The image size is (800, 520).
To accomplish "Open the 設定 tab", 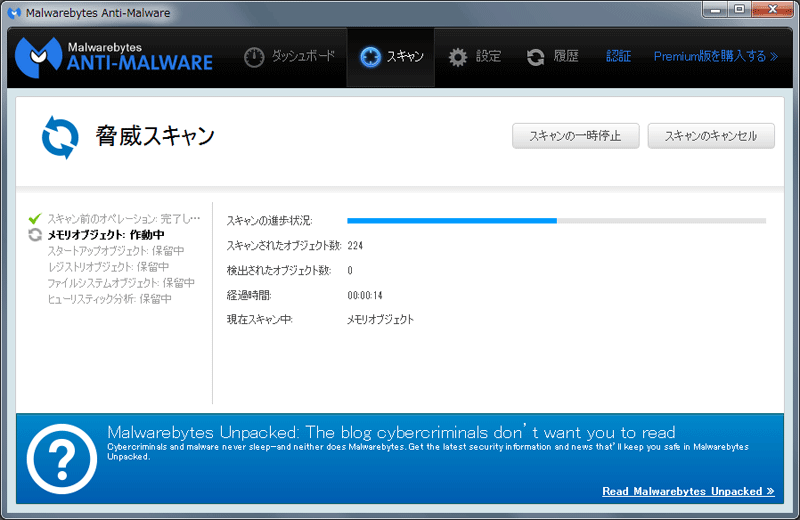I will pyautogui.click(x=474, y=57).
